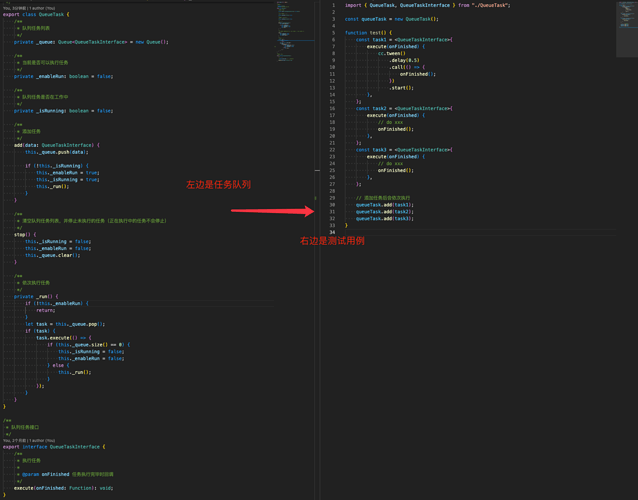Click the left editor's minimap
638x500 pixels.
pos(295,33)
